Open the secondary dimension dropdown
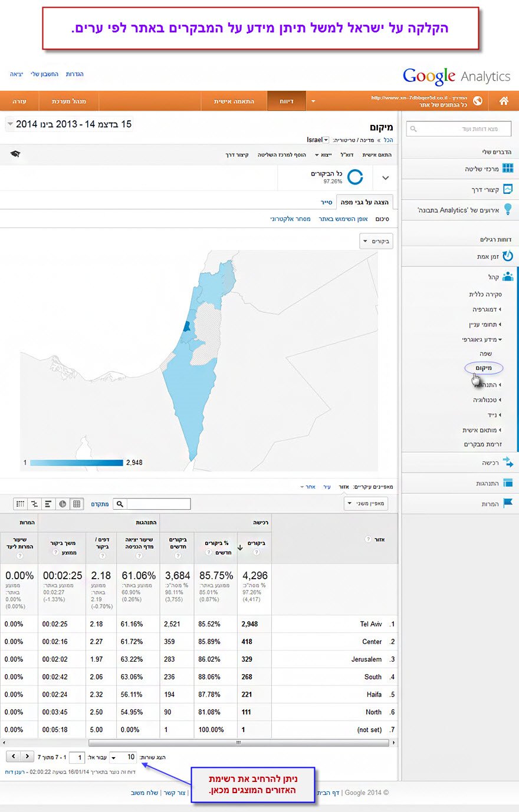Viewport: 519px width, 812px height. point(366,503)
